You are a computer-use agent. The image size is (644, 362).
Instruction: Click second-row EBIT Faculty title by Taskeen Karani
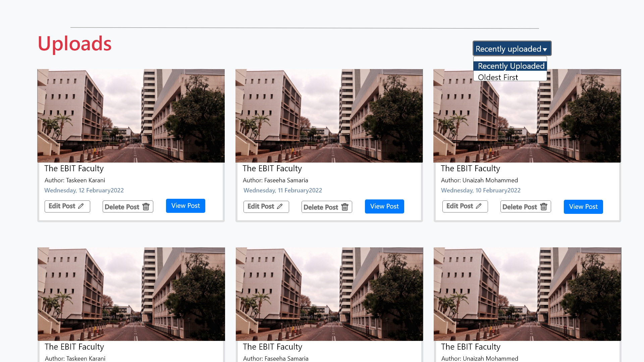point(74,347)
